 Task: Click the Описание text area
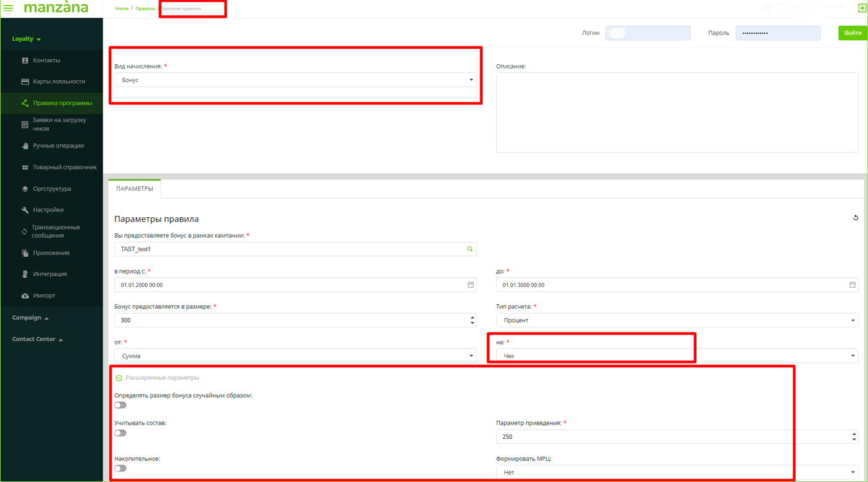(x=676, y=112)
